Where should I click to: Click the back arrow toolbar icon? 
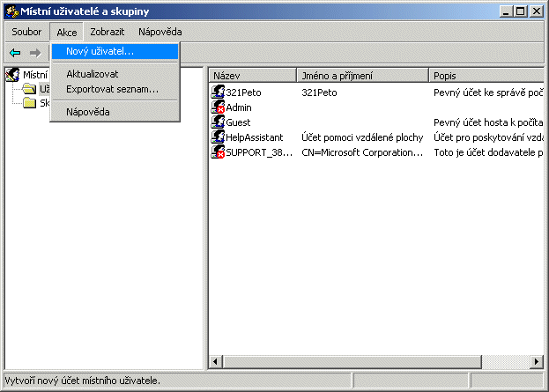tap(15, 53)
